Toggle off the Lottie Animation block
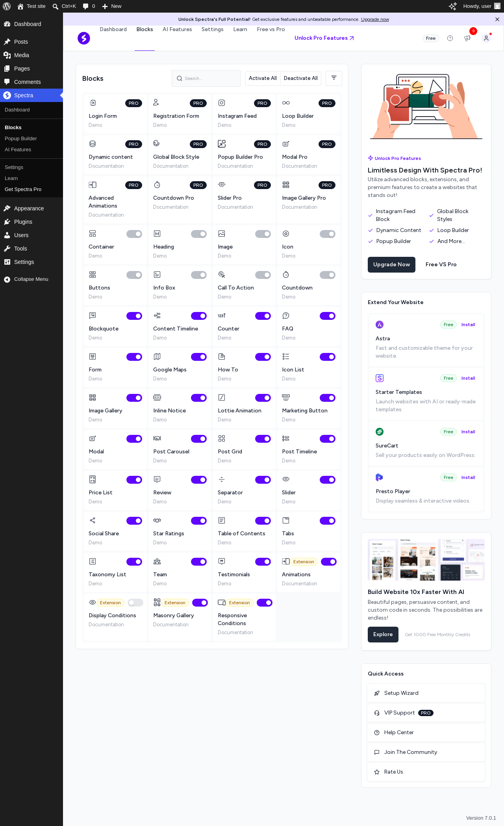Screen dimensions: 504x826 pos(263,398)
